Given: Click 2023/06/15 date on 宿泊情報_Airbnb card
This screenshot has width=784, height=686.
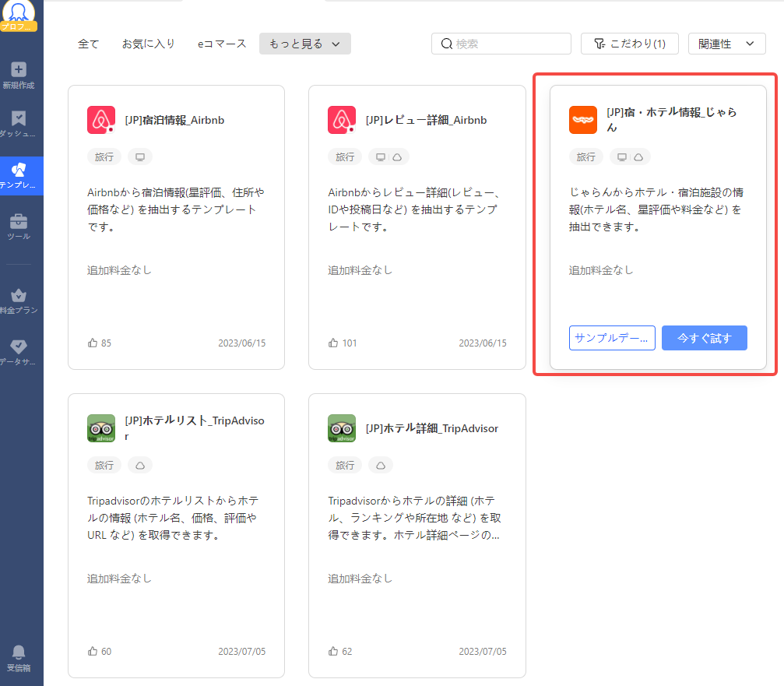Looking at the screenshot, I should (x=241, y=343).
